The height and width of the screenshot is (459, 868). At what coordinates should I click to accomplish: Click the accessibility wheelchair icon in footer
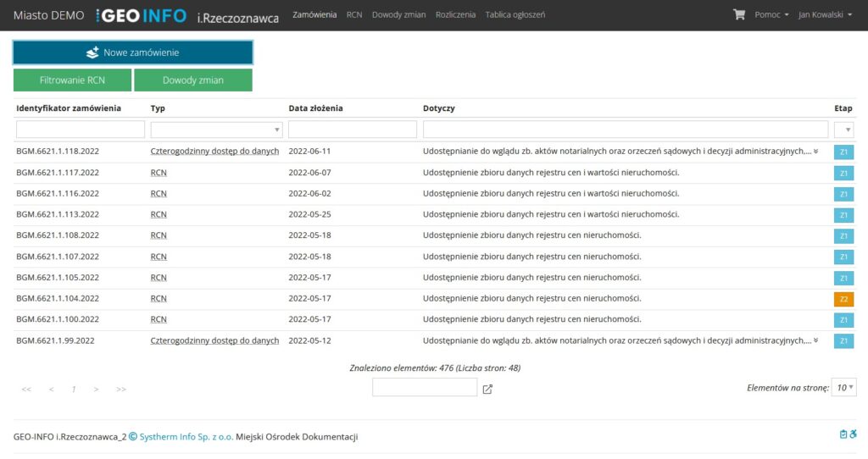click(x=853, y=434)
